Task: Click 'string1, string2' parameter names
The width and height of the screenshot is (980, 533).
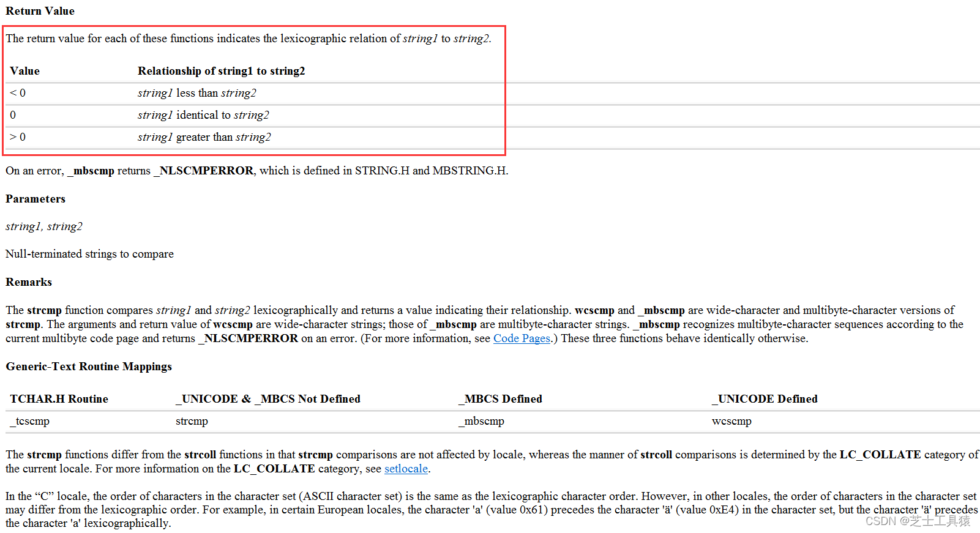Action: point(44,226)
